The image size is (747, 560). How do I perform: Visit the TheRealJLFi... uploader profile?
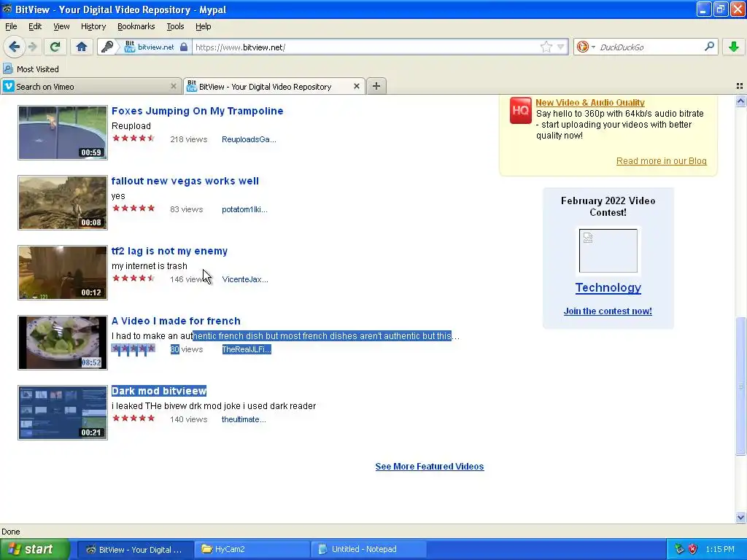tap(247, 349)
